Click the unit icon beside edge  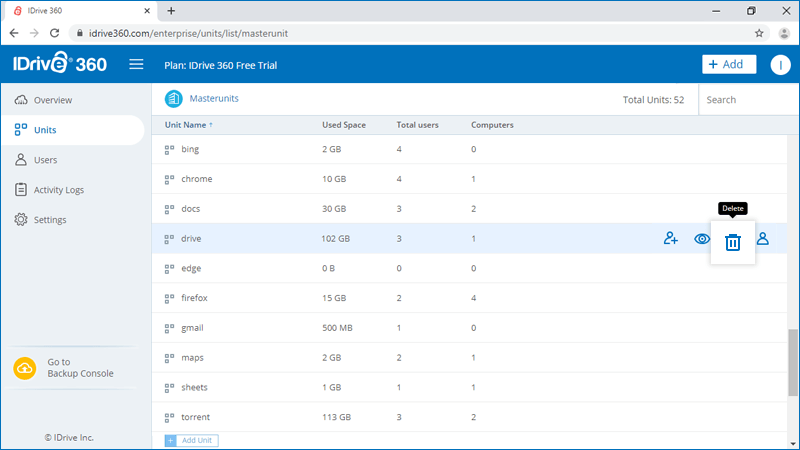[x=169, y=269]
